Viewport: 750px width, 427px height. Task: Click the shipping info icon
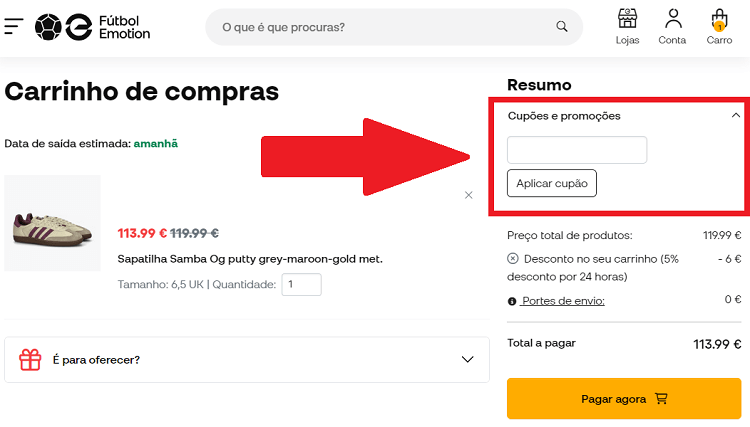tap(512, 301)
